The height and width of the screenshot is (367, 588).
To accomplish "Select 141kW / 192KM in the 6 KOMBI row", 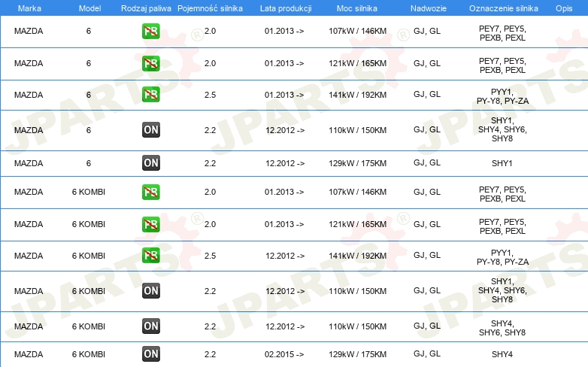I will pos(357,256).
